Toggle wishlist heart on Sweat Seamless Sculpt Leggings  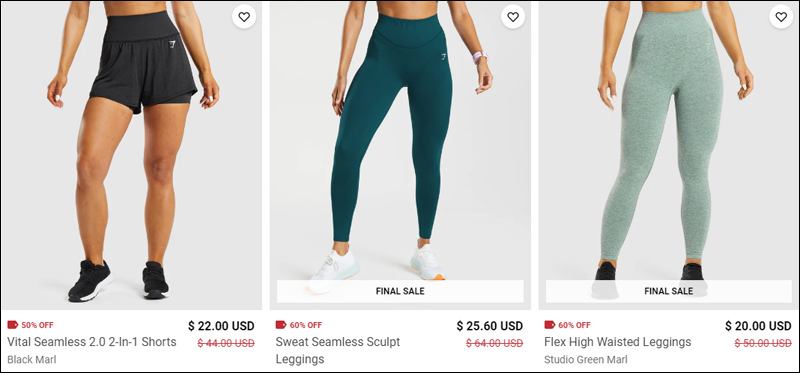(513, 17)
